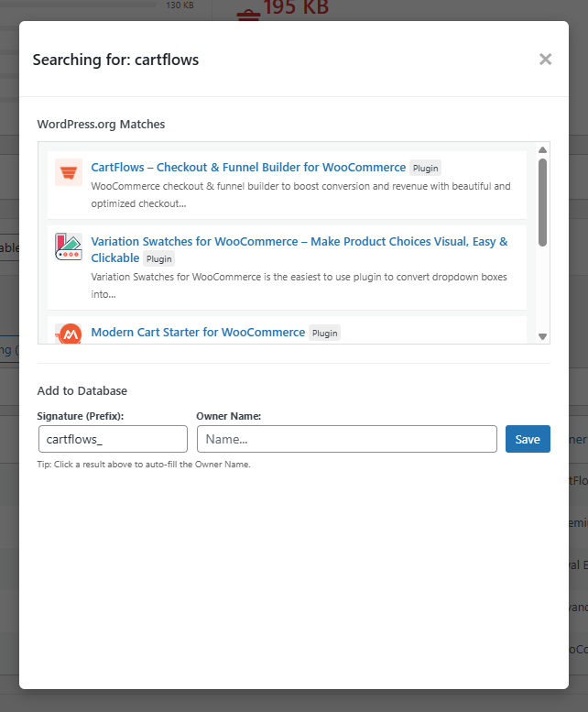Viewport: 588px width, 712px height.
Task: Click the tip text about auto-fill Owner Name
Action: [x=144, y=465]
